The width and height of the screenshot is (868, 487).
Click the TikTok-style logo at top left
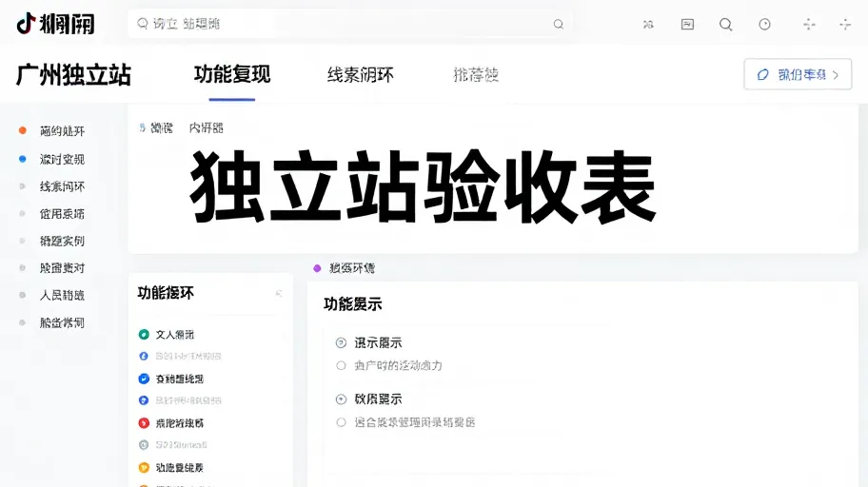click(x=55, y=24)
